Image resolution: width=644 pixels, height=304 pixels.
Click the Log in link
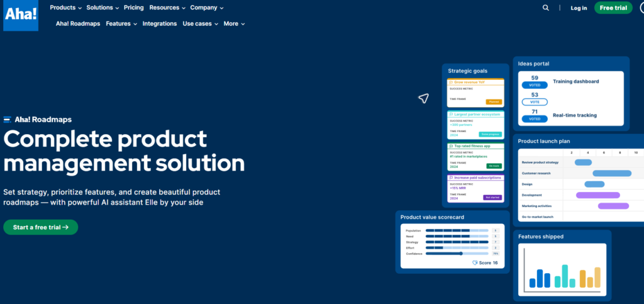(x=579, y=8)
